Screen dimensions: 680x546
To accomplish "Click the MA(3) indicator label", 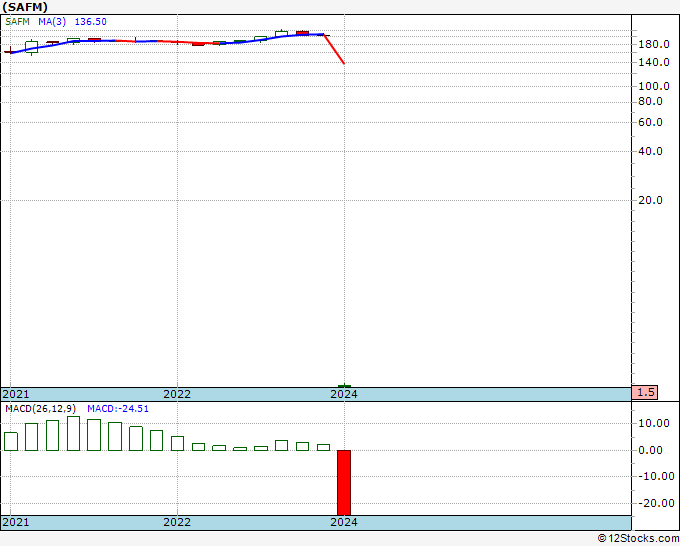I will [52, 22].
